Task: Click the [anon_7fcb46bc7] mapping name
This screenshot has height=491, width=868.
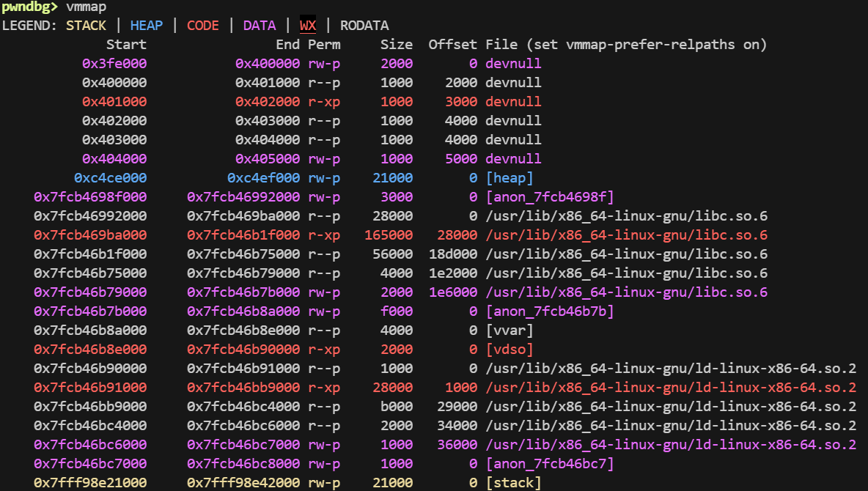Action: 549,464
